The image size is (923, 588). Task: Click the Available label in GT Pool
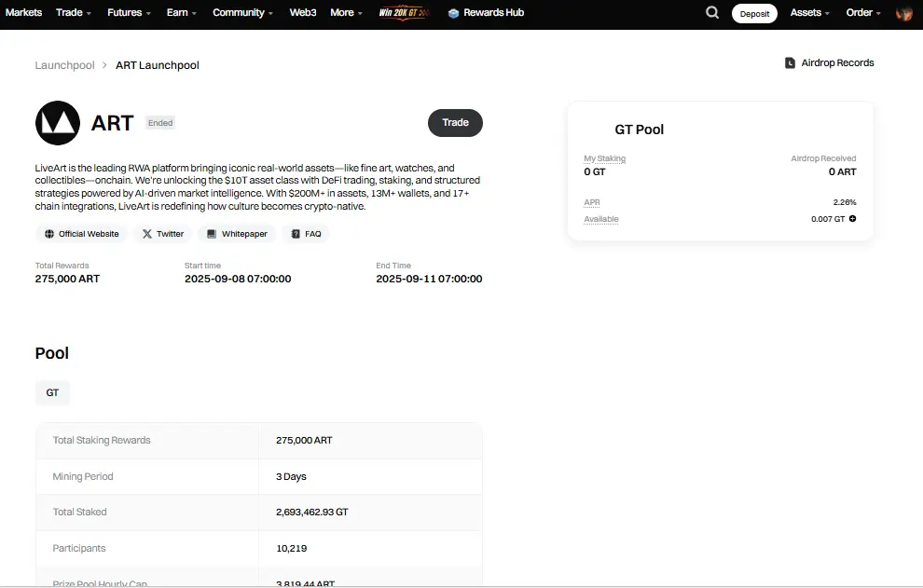pyautogui.click(x=601, y=219)
